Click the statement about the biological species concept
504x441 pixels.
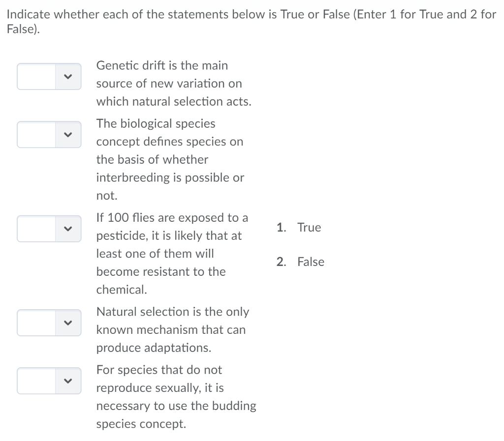pos(170,159)
